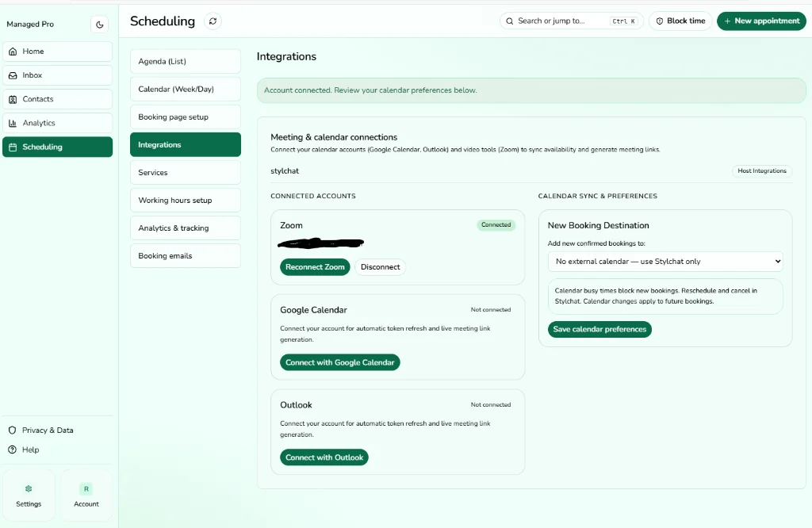Click the Managed Pro plan label

point(30,25)
